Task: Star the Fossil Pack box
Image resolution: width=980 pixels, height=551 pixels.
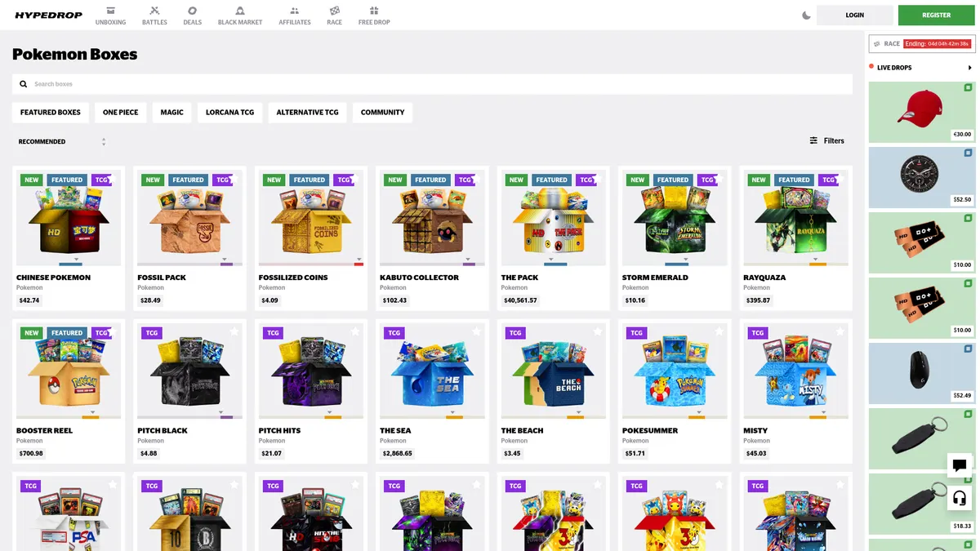Action: click(234, 179)
